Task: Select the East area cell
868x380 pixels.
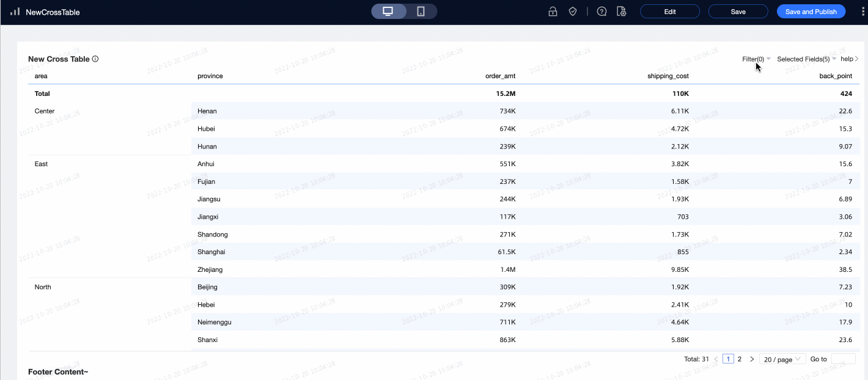Action: (41, 164)
